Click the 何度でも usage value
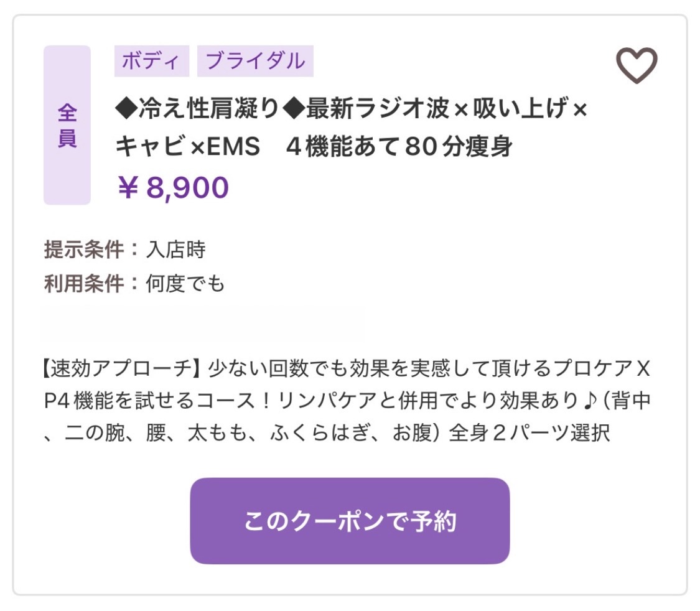 pyautogui.click(x=185, y=283)
